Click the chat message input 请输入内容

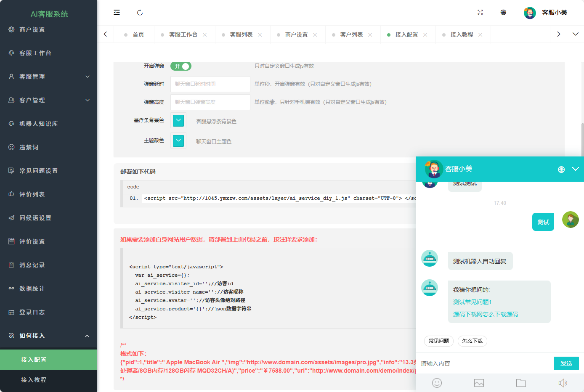tap(485, 363)
